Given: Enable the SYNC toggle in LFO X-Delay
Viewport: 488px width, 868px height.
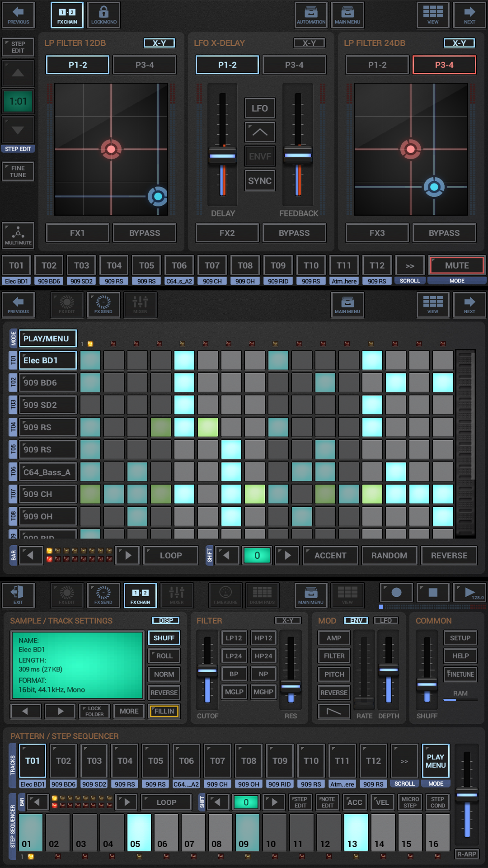Looking at the screenshot, I should pyautogui.click(x=260, y=181).
